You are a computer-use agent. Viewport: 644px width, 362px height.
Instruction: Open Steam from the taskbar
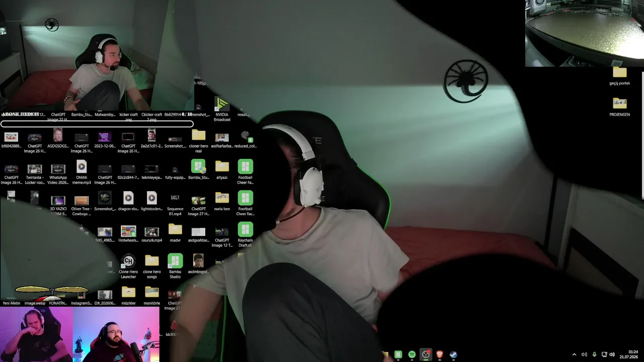(x=453, y=354)
